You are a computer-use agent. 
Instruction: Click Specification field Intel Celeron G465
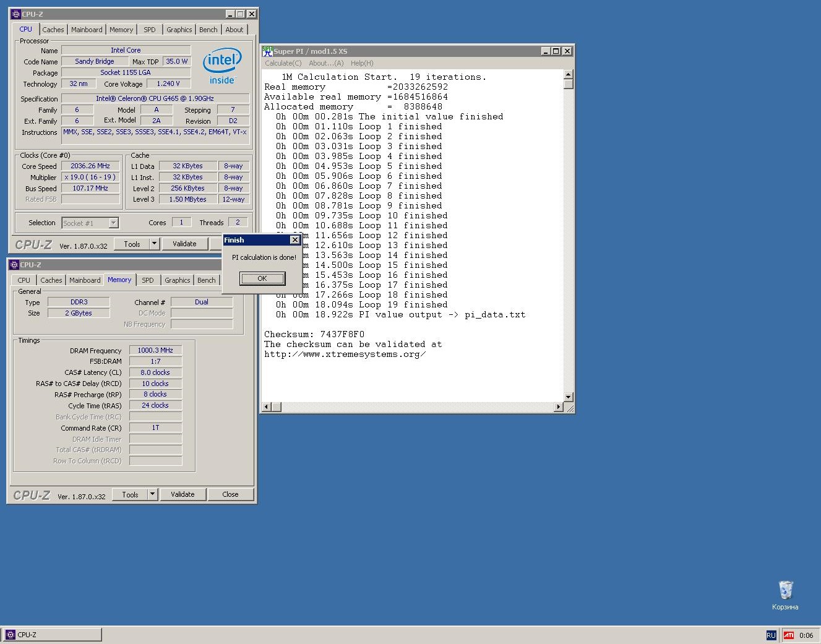[x=155, y=98]
